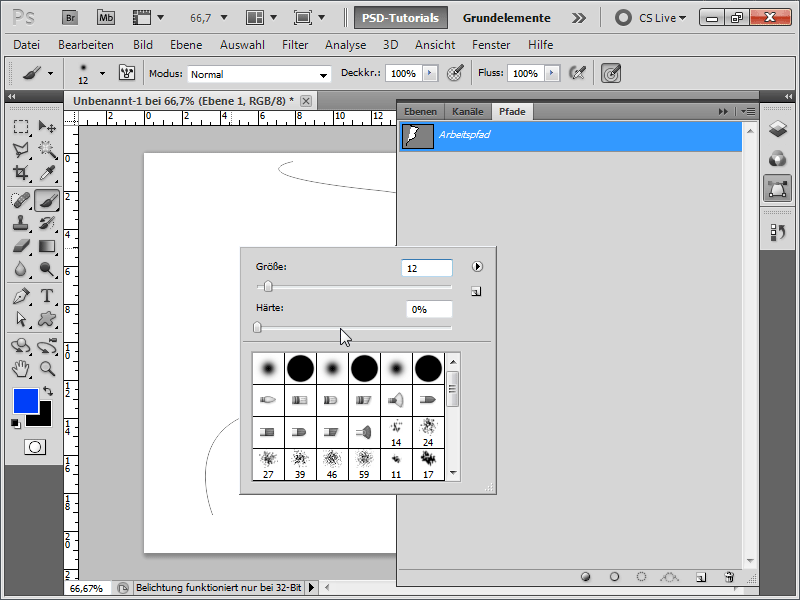Screen dimensions: 800x600
Task: Select the Healing Brush tool
Action: (21, 201)
